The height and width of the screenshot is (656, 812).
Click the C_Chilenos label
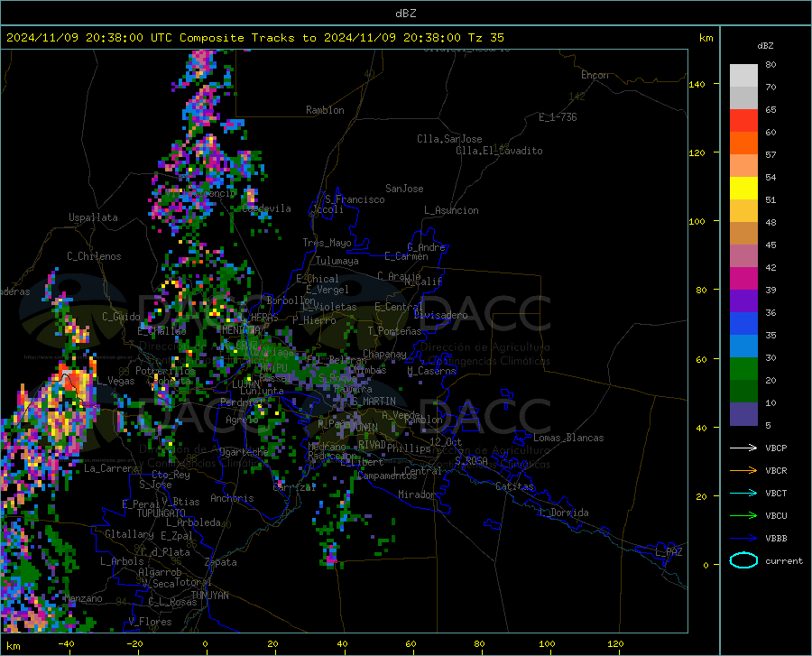(94, 256)
